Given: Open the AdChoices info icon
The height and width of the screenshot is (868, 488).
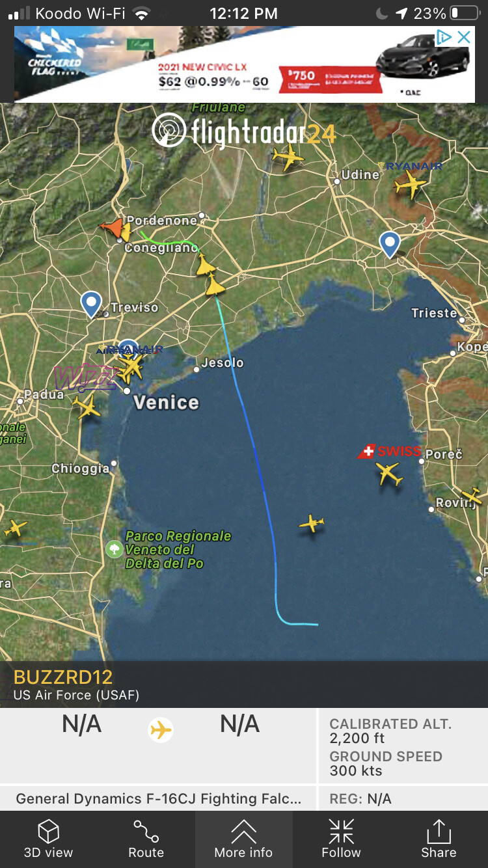Looking at the screenshot, I should pos(444,37).
